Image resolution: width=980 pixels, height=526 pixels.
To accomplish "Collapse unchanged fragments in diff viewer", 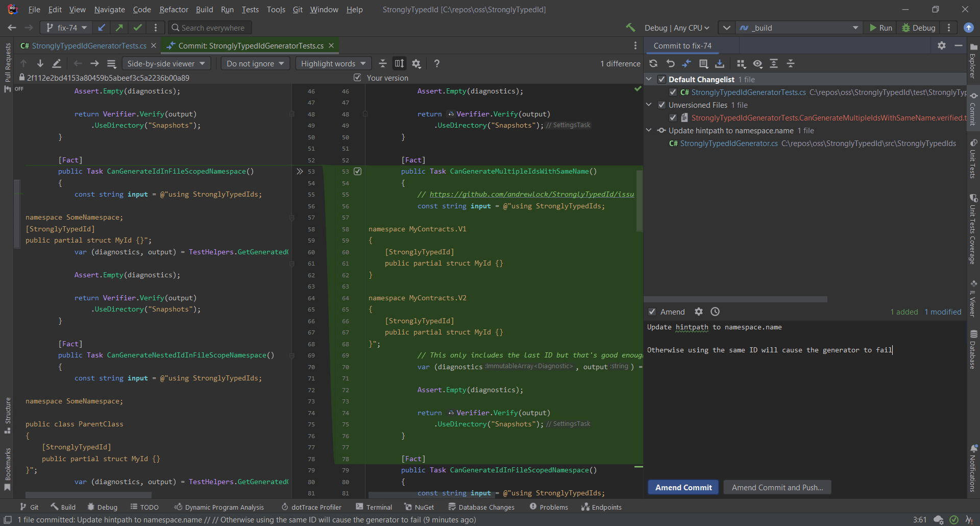I will tap(382, 63).
